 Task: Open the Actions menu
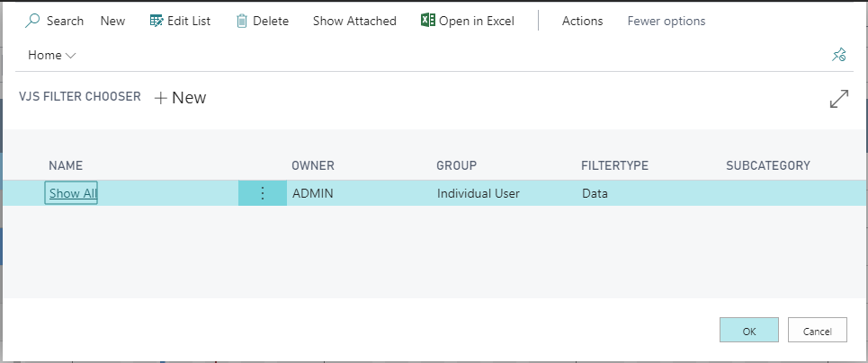(x=582, y=21)
